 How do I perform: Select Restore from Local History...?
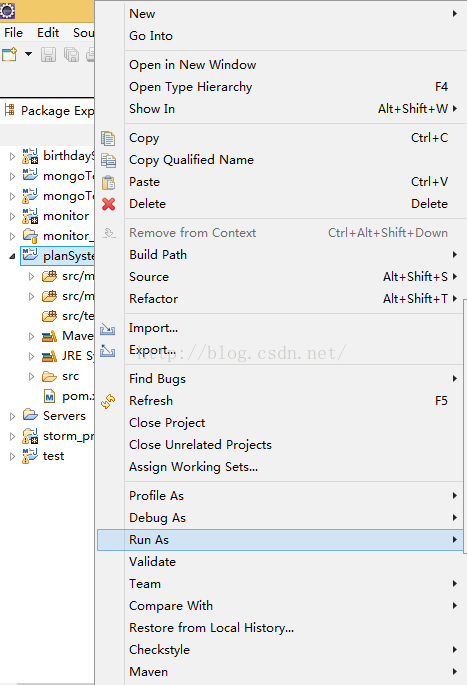click(x=280, y=628)
